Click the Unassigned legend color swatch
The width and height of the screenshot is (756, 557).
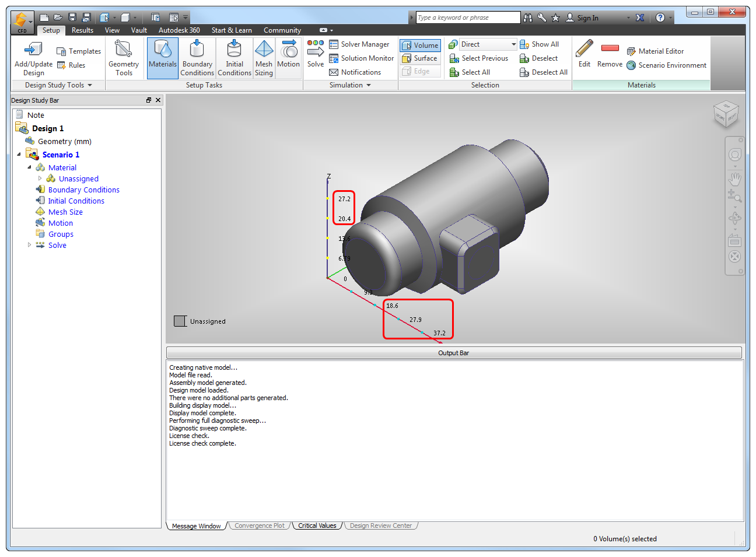pyautogui.click(x=180, y=321)
